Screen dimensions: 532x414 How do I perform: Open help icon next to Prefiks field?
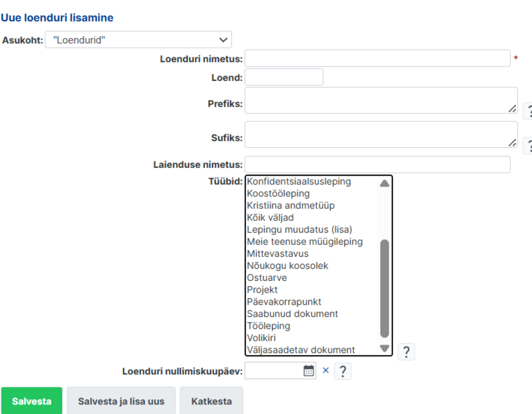pyautogui.click(x=528, y=111)
